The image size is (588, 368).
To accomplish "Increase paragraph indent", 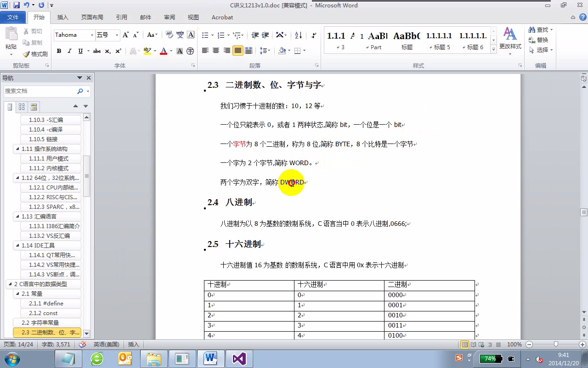I will [265, 35].
